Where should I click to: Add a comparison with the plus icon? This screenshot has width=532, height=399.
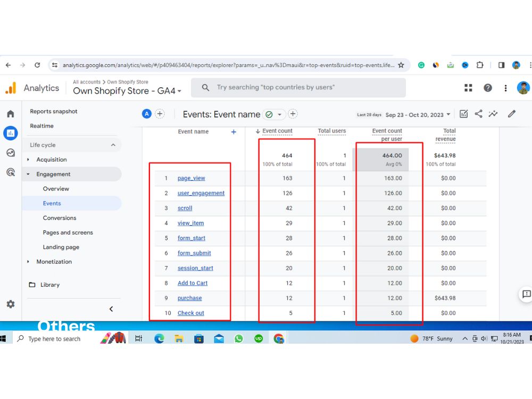coord(160,114)
